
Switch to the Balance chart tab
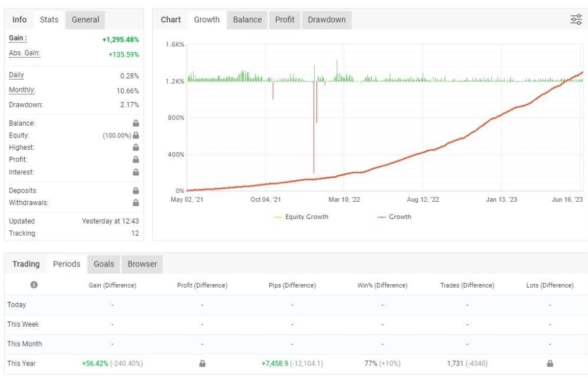(x=247, y=20)
